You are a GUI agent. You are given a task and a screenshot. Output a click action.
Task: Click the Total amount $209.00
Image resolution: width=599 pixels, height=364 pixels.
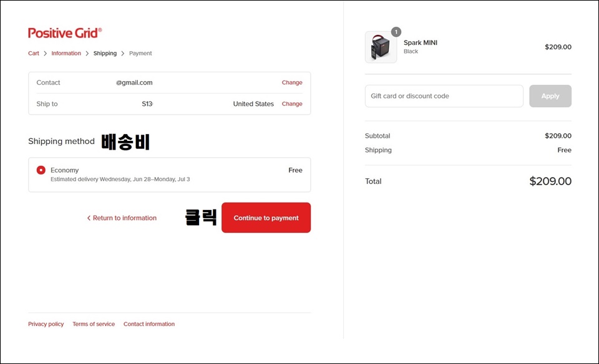pyautogui.click(x=550, y=181)
